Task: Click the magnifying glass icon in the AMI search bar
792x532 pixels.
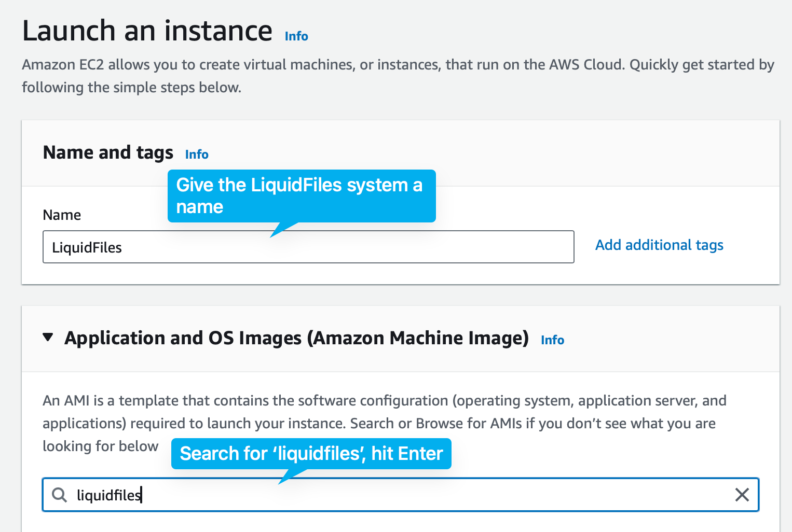Action: 60,495
